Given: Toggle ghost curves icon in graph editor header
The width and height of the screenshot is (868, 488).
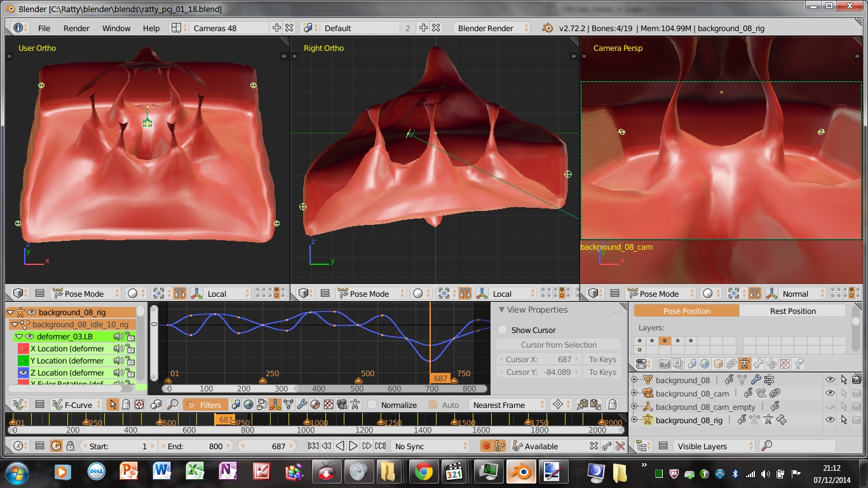Looking at the screenshot, I should click(612, 405).
